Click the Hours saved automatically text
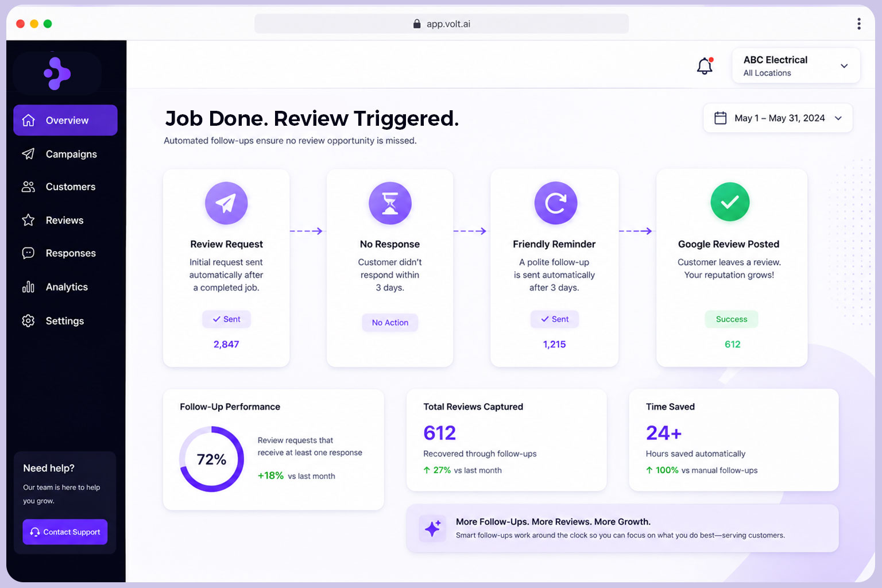This screenshot has height=588, width=882. 695,454
